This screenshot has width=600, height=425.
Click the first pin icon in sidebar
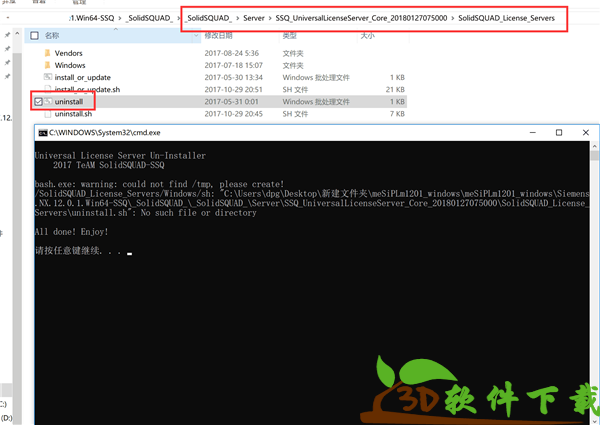click(x=7, y=35)
